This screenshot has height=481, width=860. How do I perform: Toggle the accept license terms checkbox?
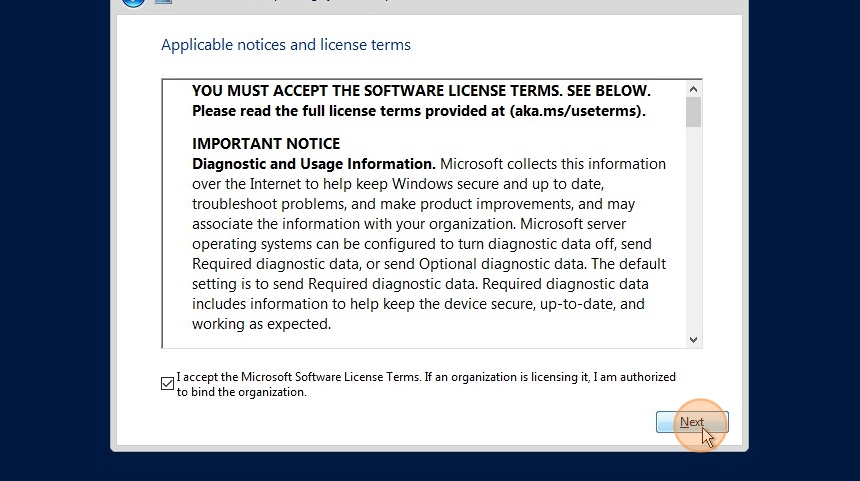click(x=167, y=383)
